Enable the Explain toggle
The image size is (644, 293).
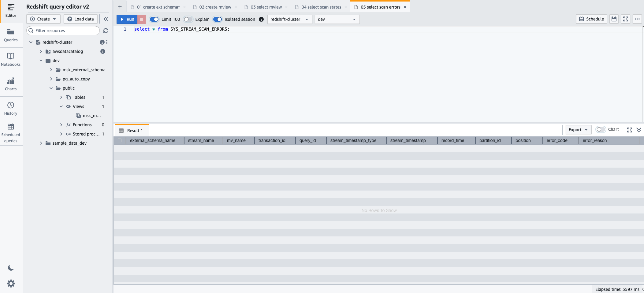click(188, 19)
